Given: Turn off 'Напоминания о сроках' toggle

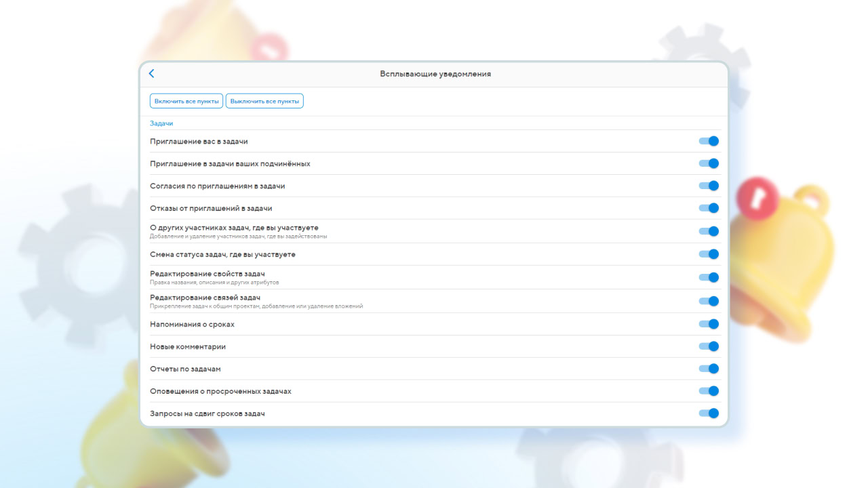Looking at the screenshot, I should (x=709, y=324).
